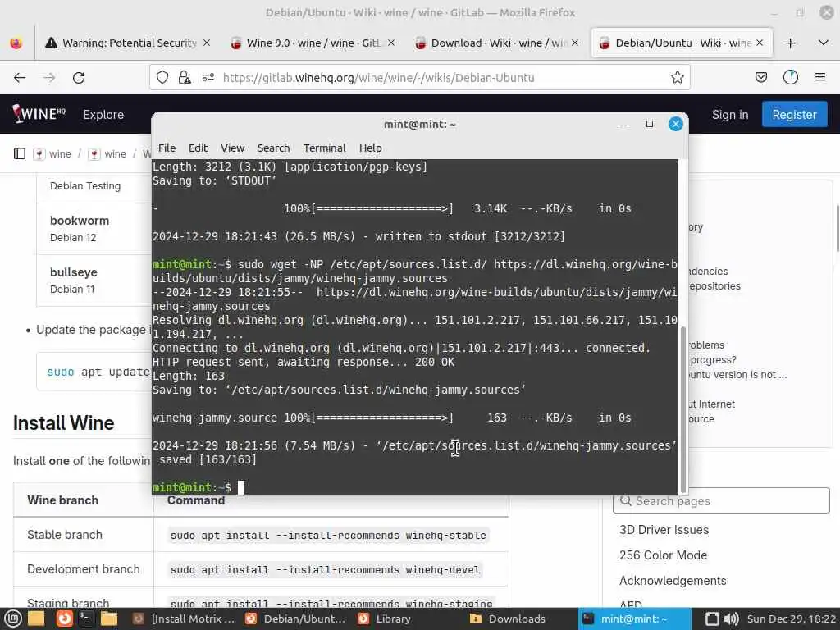The height and width of the screenshot is (630, 840).
Task: Open the site permissions icon in address bar
Action: [x=208, y=78]
